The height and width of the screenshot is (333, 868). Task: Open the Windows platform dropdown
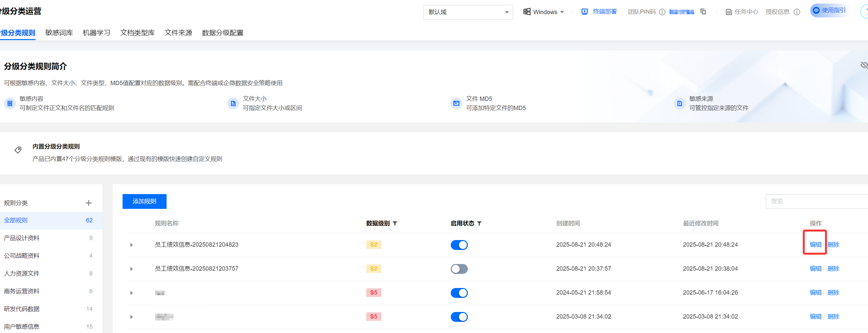543,12
